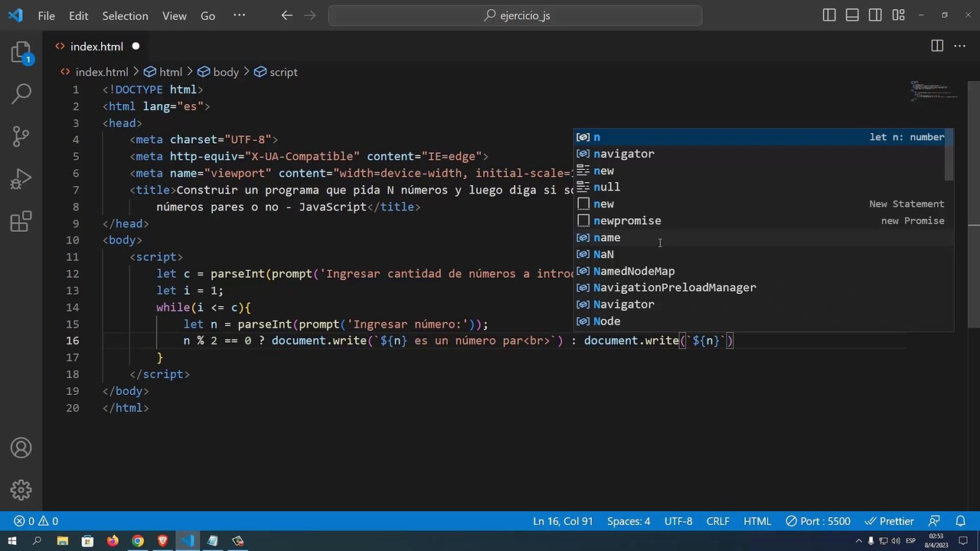Toggle the Secondary Side Bar

click(875, 15)
